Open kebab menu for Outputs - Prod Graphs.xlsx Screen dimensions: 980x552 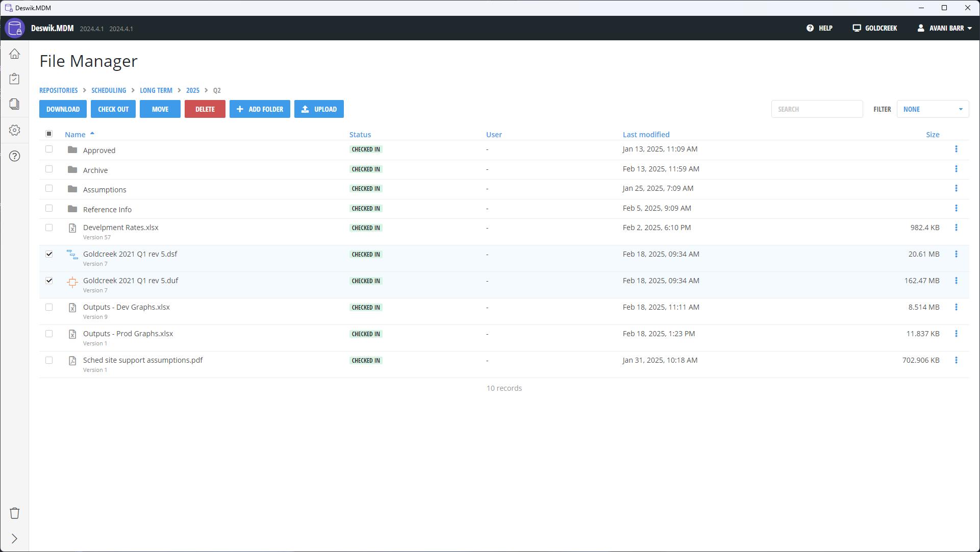[956, 334]
